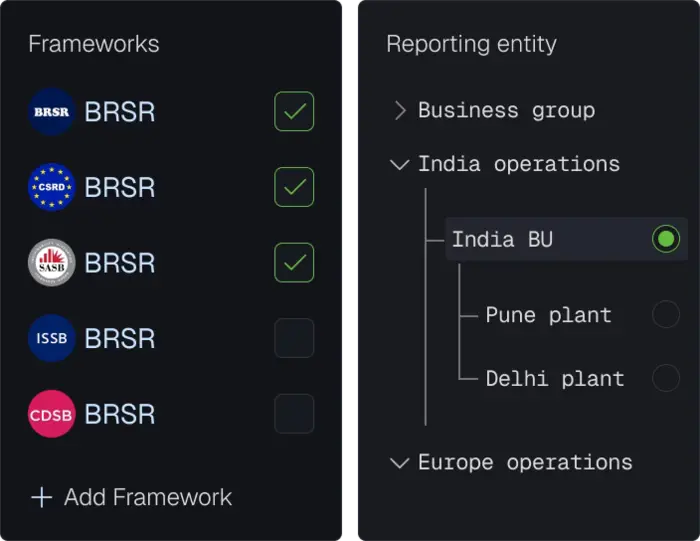Image resolution: width=700 pixels, height=541 pixels.
Task: Click the India operations tree label
Action: [519, 164]
